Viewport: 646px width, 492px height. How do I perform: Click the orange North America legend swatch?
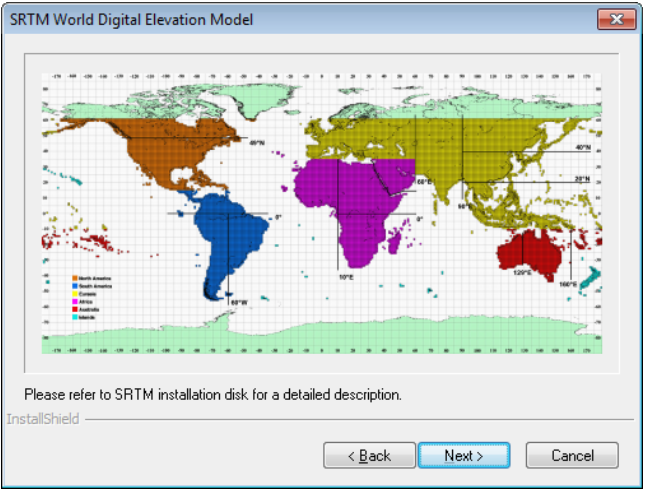coord(73,277)
